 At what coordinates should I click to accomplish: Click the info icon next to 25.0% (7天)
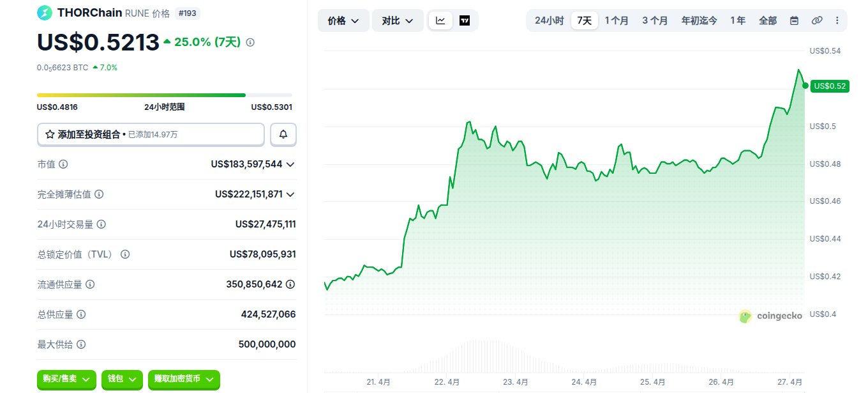coord(250,42)
